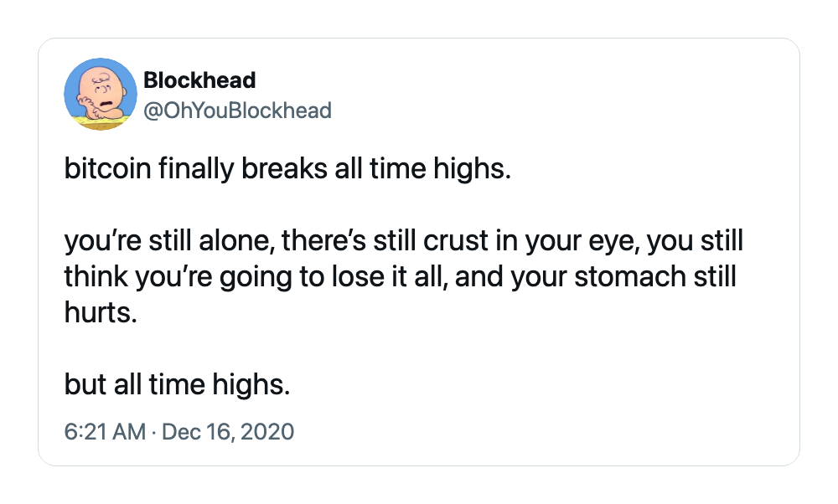The width and height of the screenshot is (838, 504).
Task: Click the word "but" on the last line
Action: (85, 384)
